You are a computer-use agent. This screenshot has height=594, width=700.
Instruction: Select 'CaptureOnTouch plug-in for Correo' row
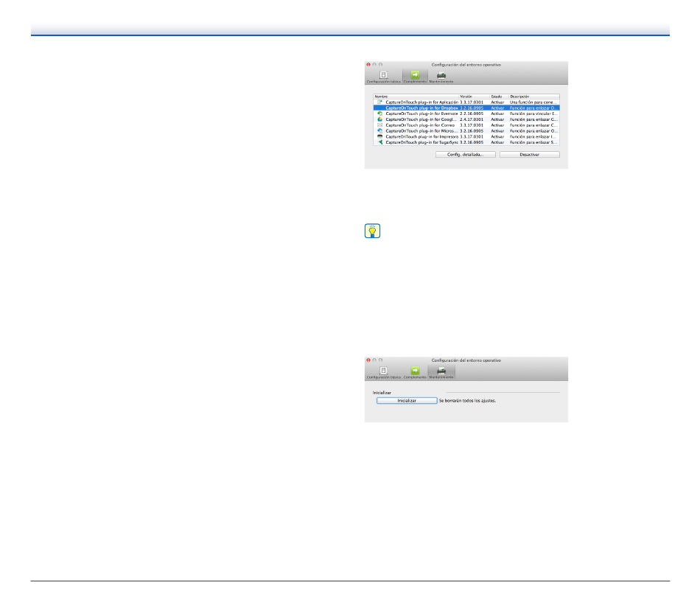466,125
